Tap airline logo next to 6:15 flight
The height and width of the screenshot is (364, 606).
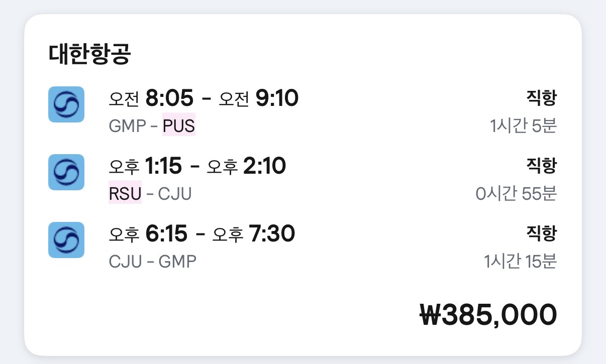(66, 240)
